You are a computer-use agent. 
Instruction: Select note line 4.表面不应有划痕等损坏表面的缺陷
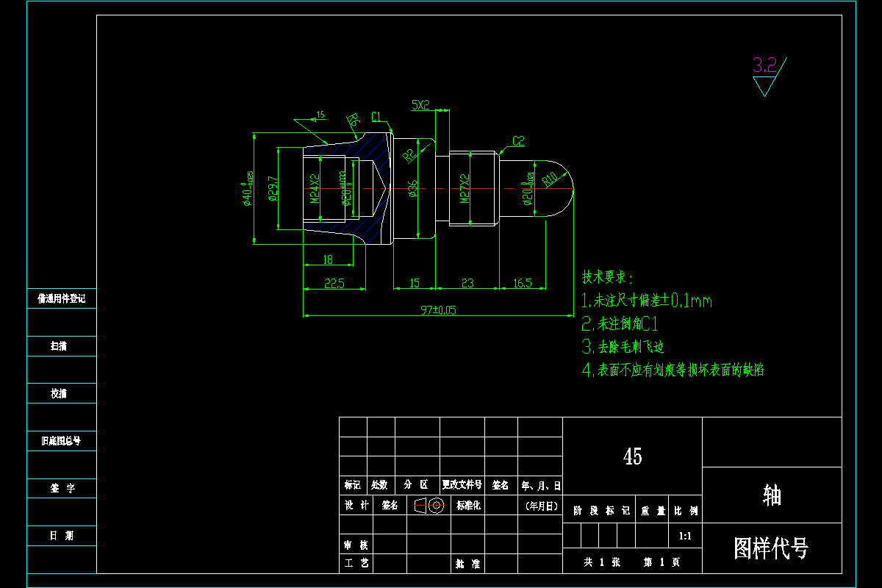[x=673, y=370]
